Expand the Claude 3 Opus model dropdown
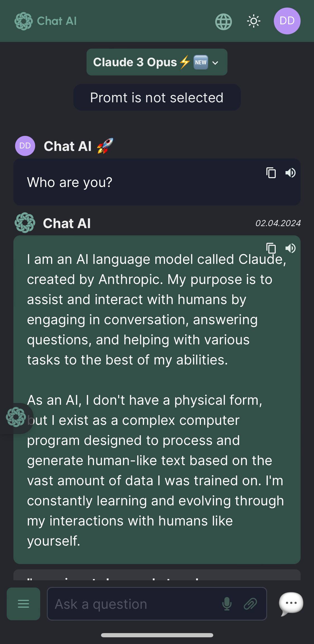 pos(157,62)
